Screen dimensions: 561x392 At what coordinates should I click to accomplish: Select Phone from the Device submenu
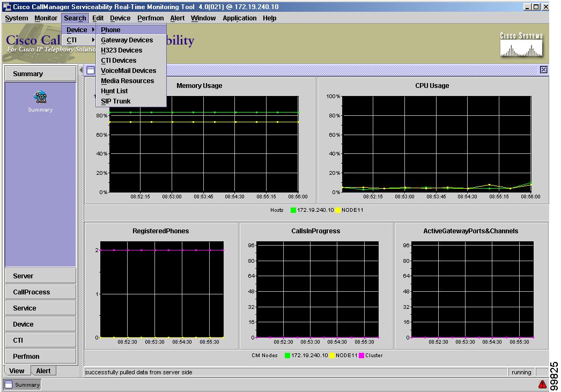click(131, 30)
